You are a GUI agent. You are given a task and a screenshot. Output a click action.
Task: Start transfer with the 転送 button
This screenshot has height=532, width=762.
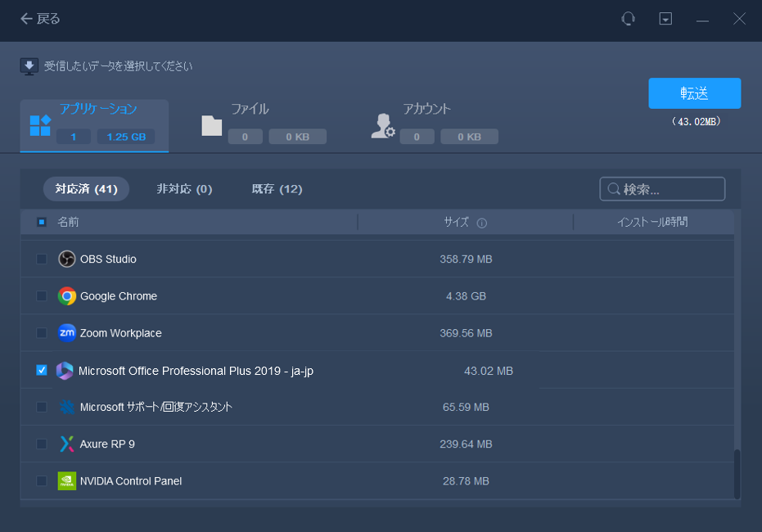click(694, 93)
